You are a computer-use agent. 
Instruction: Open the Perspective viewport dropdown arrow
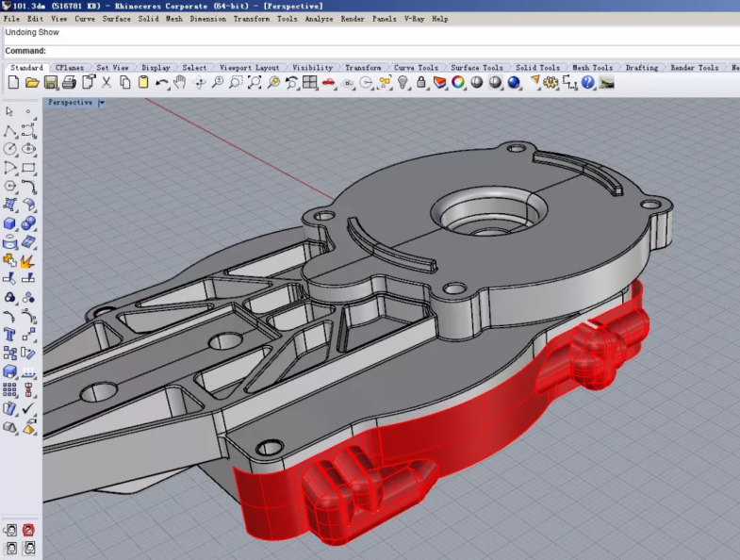101,103
